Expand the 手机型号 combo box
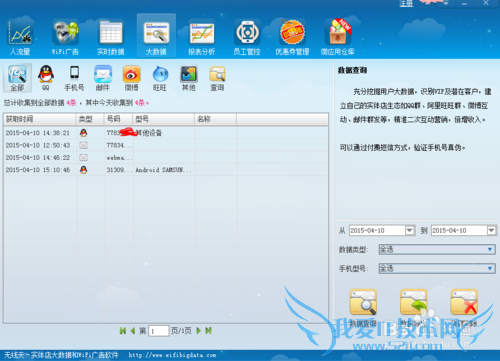 pyautogui.click(x=437, y=268)
